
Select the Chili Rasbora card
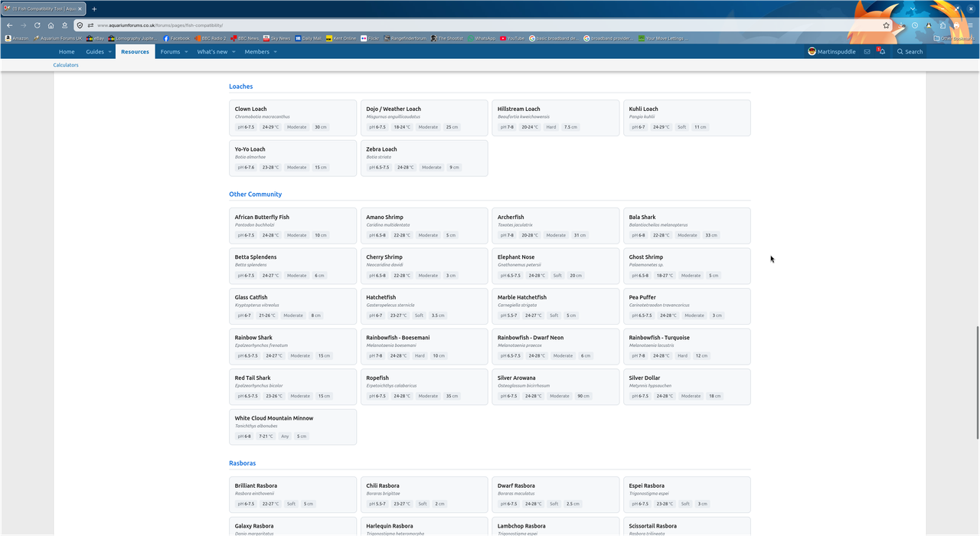[x=424, y=495]
